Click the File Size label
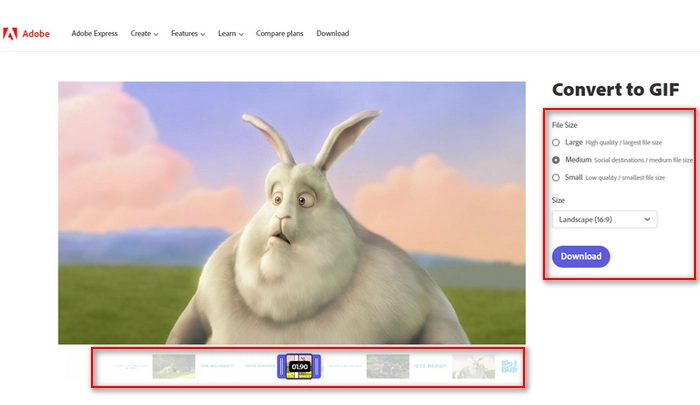This screenshot has height=405, width=700. pos(564,125)
